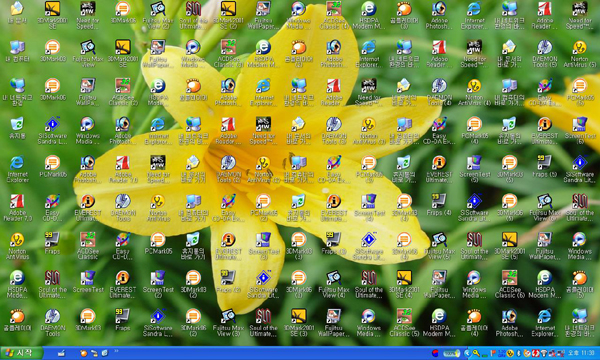
Task: Select the ACDSee Classic (6) shortcut
Action: (509, 283)
